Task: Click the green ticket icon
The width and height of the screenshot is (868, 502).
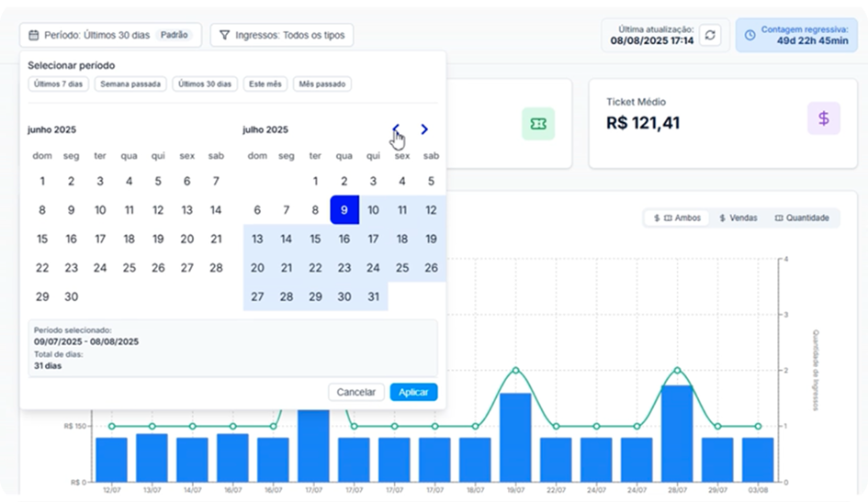Action: [x=537, y=124]
